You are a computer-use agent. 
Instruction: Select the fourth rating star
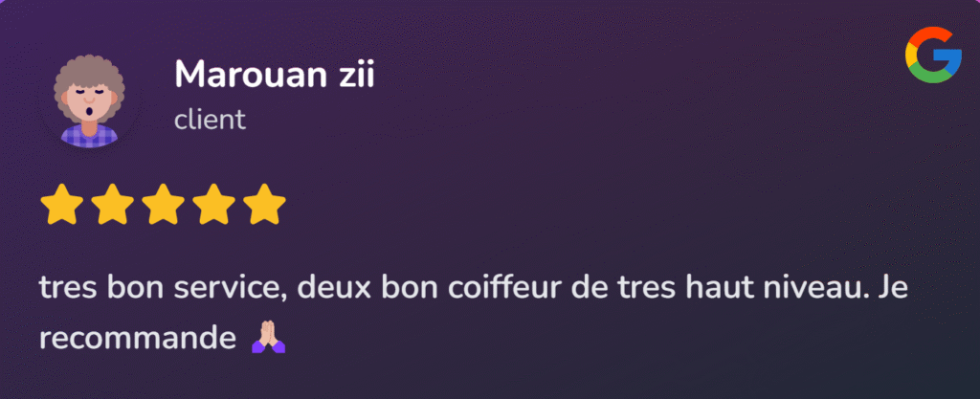coord(213,204)
